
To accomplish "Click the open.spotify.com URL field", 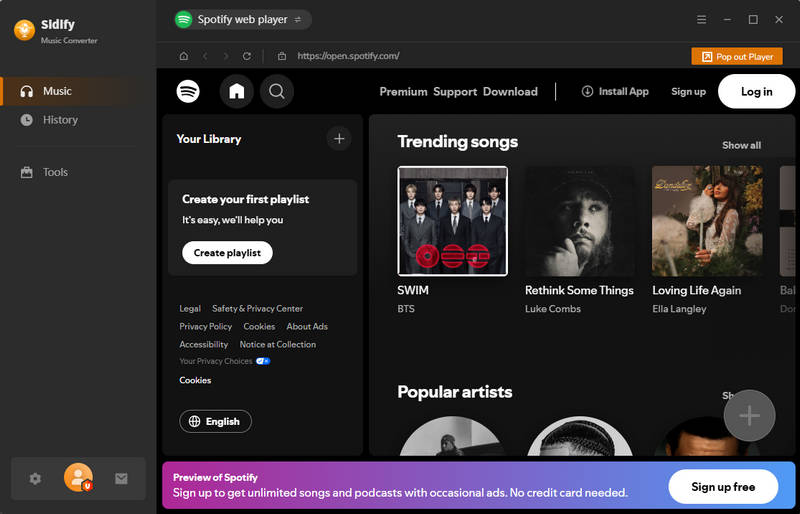I will point(348,56).
